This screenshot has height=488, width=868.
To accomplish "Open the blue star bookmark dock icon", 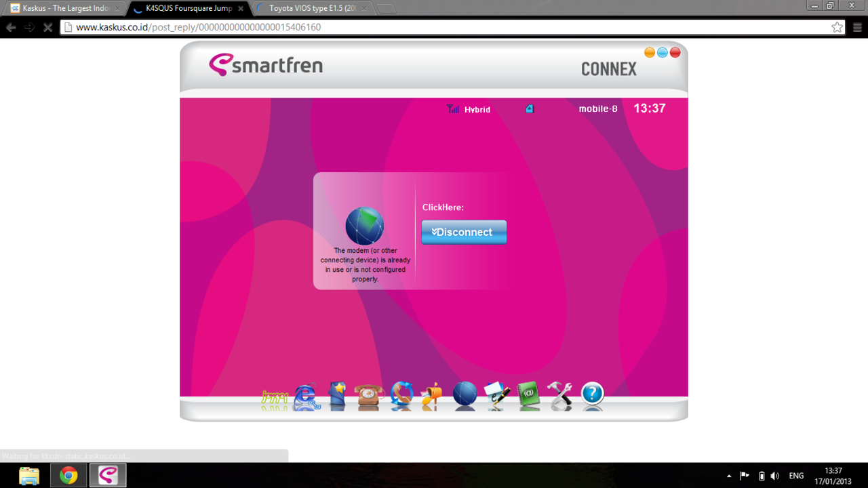I will coord(338,395).
